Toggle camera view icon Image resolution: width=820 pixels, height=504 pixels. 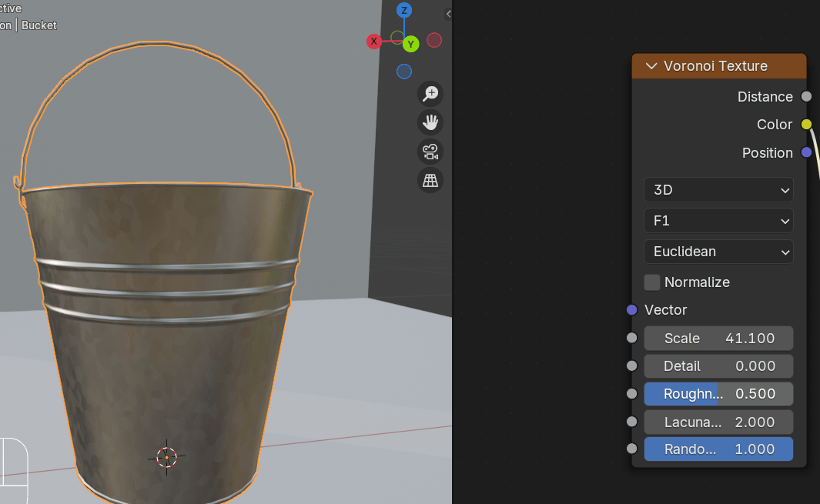[430, 152]
